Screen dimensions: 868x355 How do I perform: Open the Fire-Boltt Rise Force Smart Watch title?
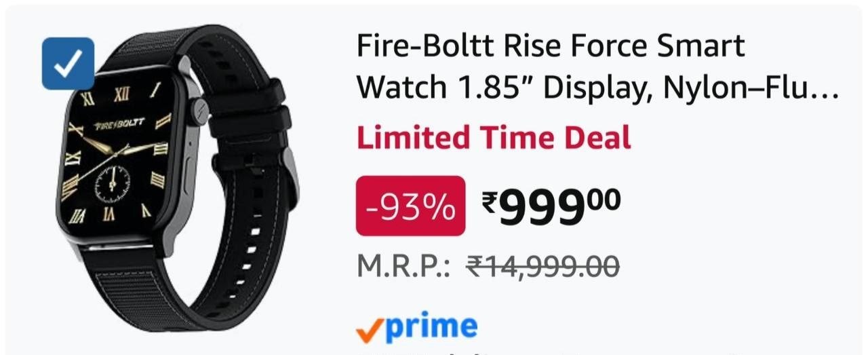coord(598,67)
